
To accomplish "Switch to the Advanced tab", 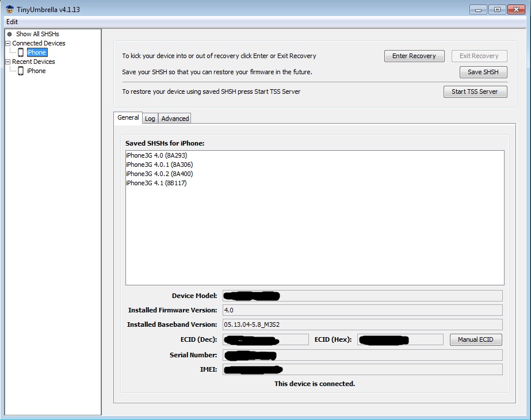I will coord(175,119).
